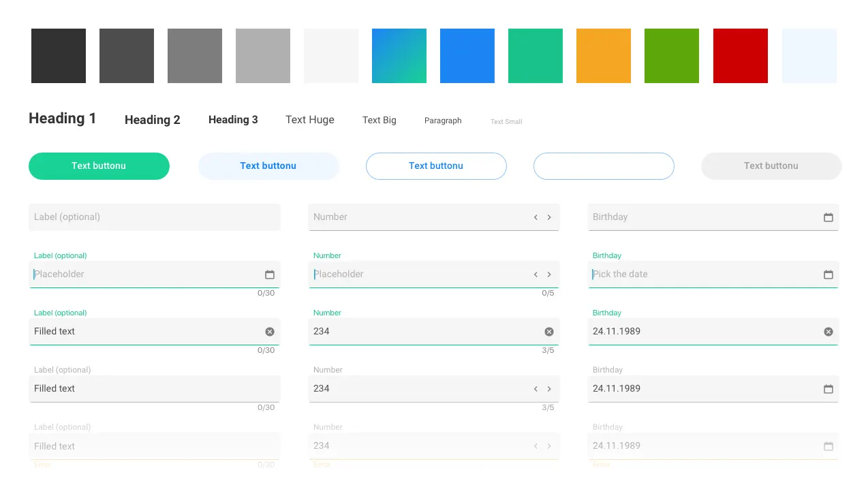The width and height of the screenshot is (868, 487).
Task: Choose the orange color swatch
Action: 604,56
